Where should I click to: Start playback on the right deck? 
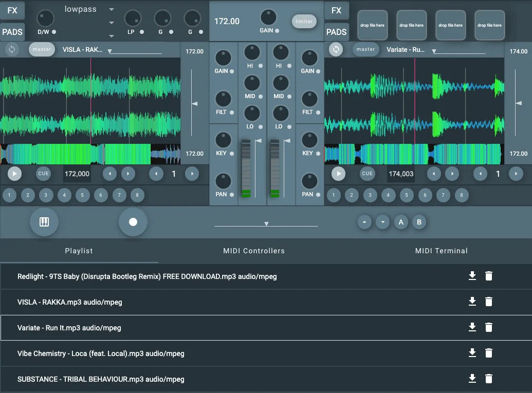pyautogui.click(x=339, y=174)
